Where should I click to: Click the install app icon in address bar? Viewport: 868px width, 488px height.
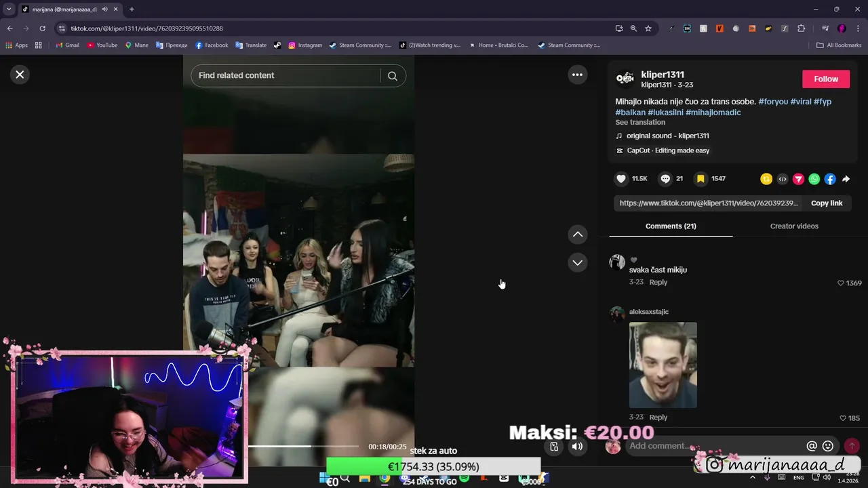pyautogui.click(x=619, y=28)
